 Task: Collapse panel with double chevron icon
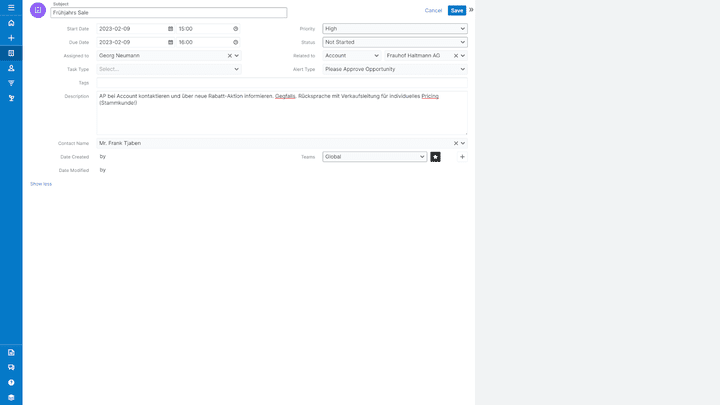pos(471,10)
